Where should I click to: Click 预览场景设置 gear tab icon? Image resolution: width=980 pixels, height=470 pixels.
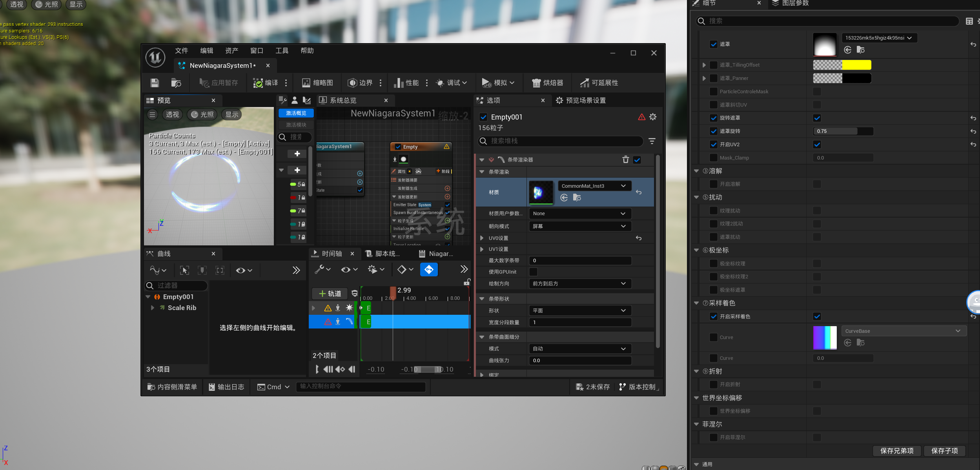(x=559, y=100)
